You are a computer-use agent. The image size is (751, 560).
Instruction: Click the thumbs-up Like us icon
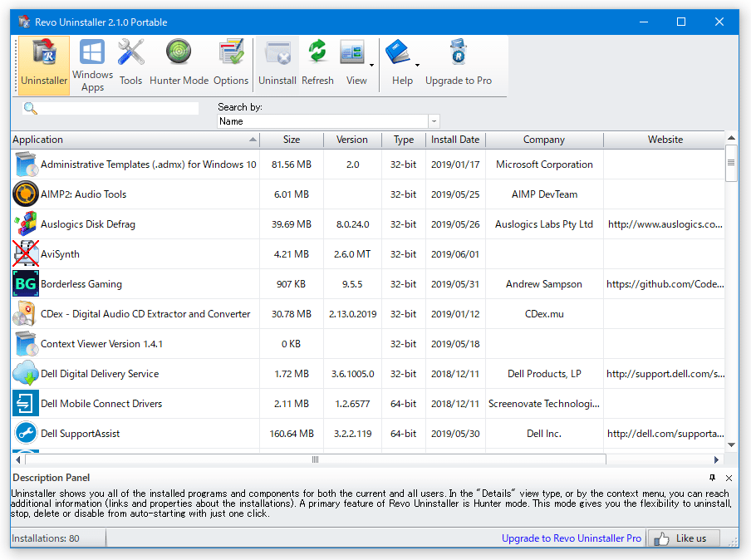[x=662, y=539]
